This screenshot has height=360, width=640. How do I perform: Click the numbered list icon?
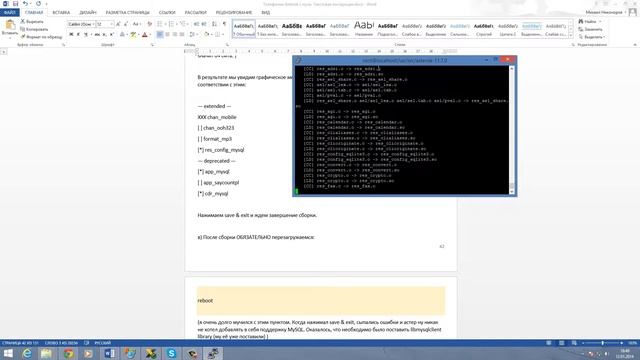pos(171,24)
